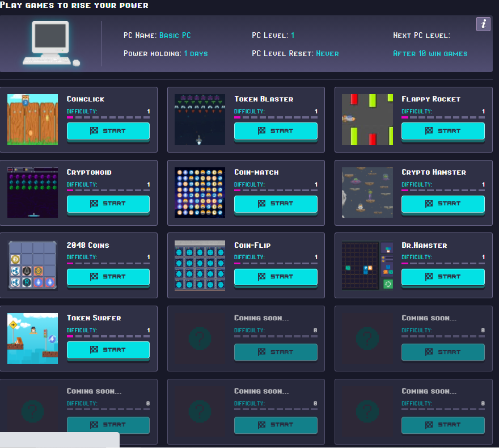Open the info icon in PC panel
499x448 pixels.
click(x=483, y=24)
